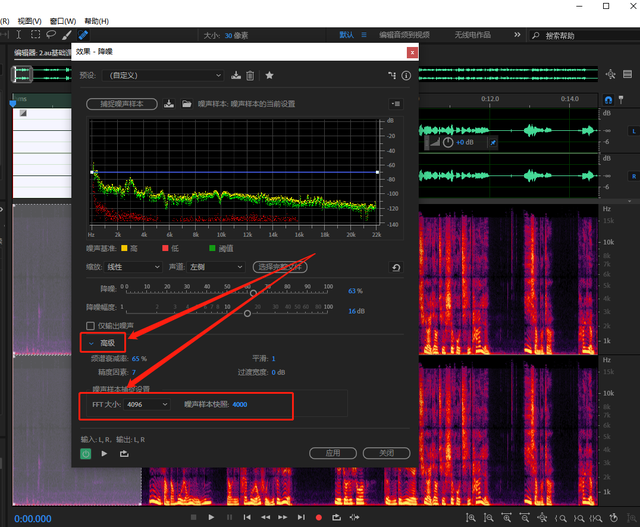This screenshot has height=527, width=640.
Task: Open the 帮助(H) menu
Action: pos(98,20)
